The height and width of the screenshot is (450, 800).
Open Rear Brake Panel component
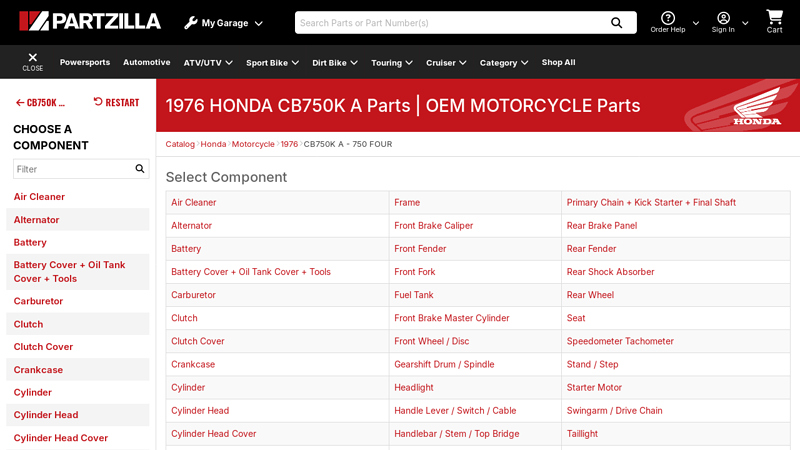[x=602, y=226]
